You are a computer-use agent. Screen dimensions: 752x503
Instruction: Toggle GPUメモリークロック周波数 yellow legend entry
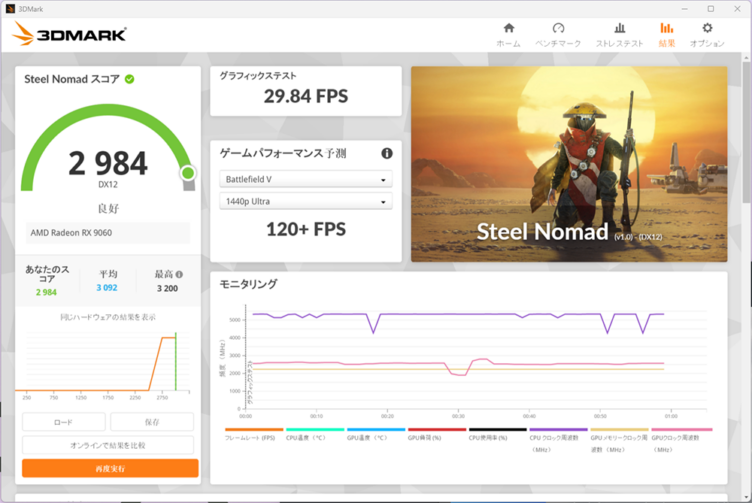[619, 438]
